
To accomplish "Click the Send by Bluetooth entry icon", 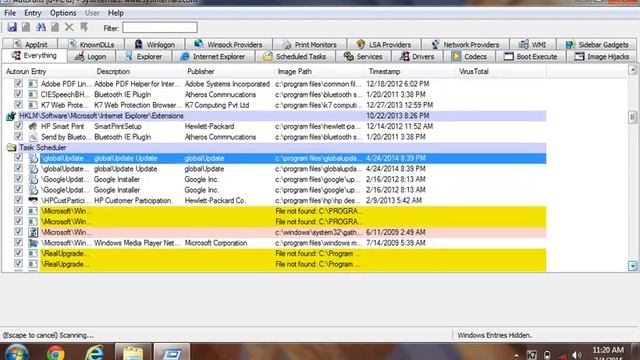I will coord(33,137).
